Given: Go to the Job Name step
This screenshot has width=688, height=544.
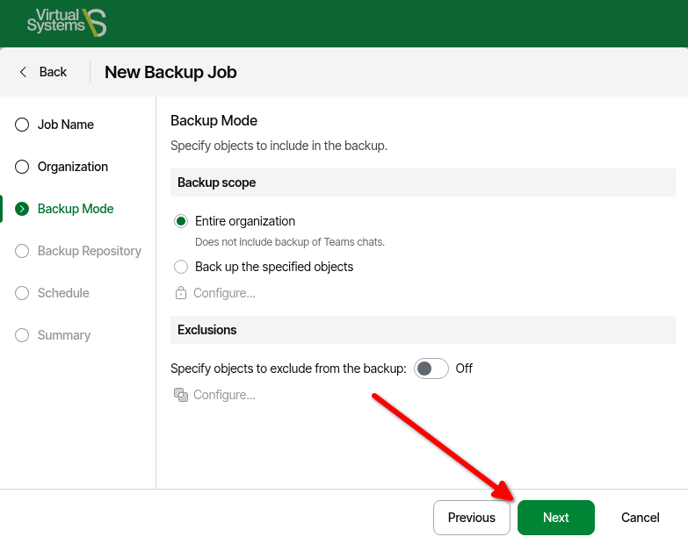Looking at the screenshot, I should click(x=65, y=125).
